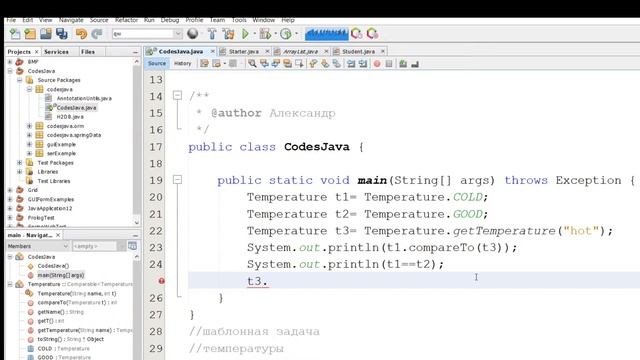Start macro recording with red circle icon
Viewport: 640px width, 360px height.
tap(377, 64)
